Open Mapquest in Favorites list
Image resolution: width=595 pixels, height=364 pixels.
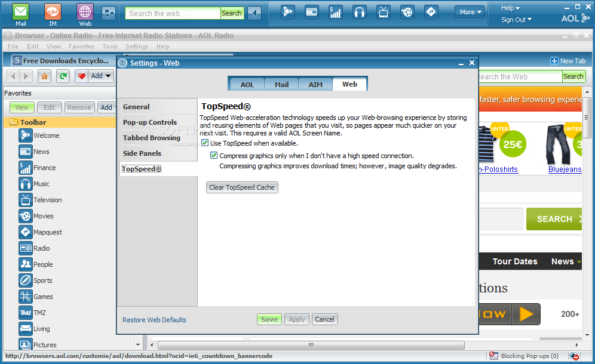pyautogui.click(x=40, y=232)
